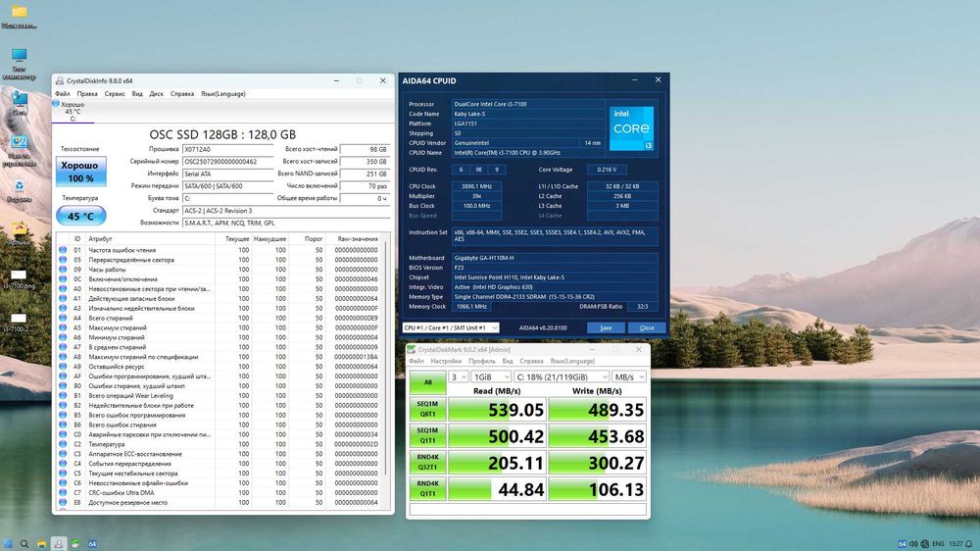Image resolution: width=980 pixels, height=551 pixels.
Task: Click the Атрибут column header
Action: [100, 239]
